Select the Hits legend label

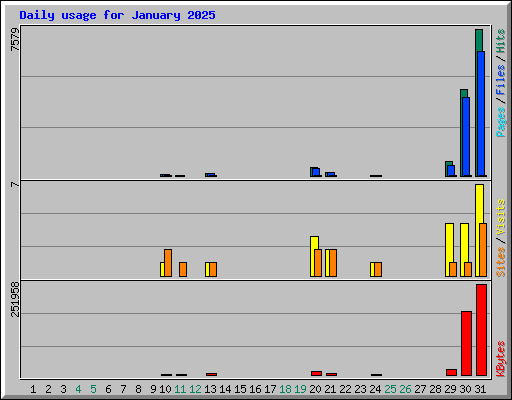click(501, 41)
